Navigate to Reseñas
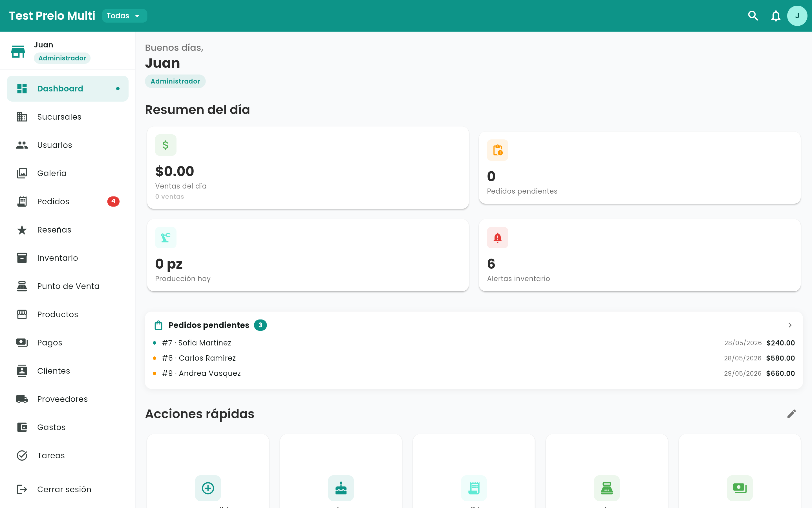 [67, 230]
